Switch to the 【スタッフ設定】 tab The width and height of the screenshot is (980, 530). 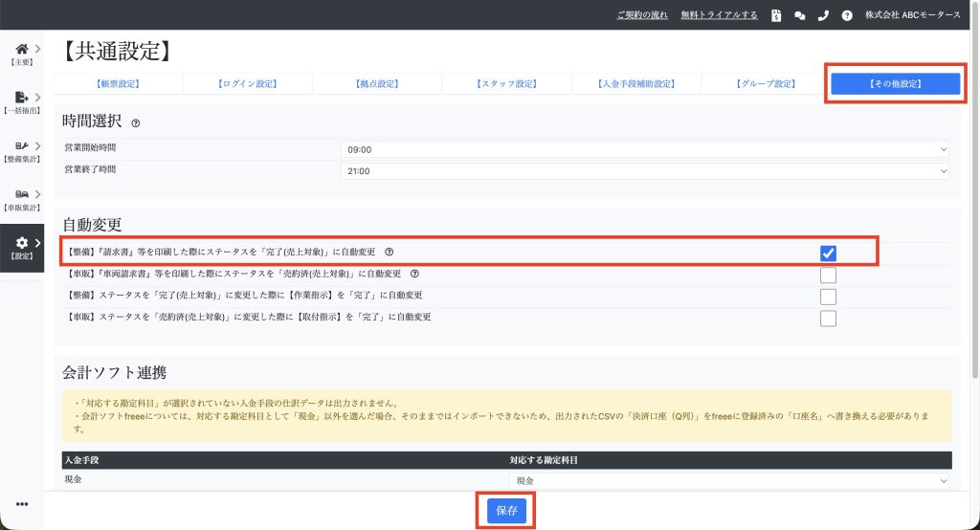[x=506, y=84]
